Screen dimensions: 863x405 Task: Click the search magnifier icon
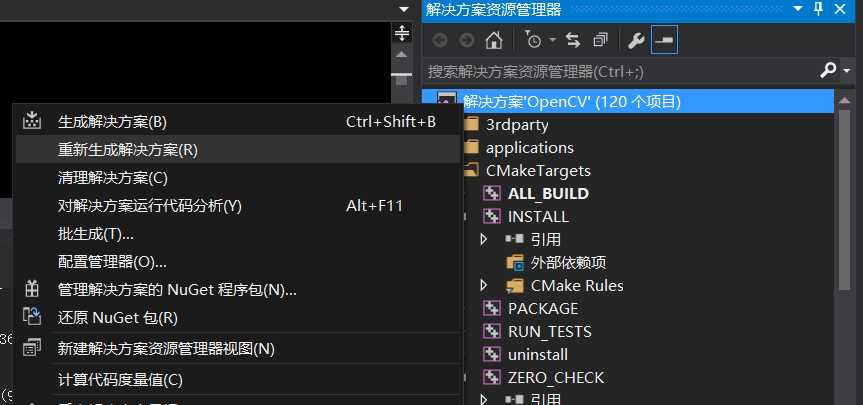click(x=828, y=70)
